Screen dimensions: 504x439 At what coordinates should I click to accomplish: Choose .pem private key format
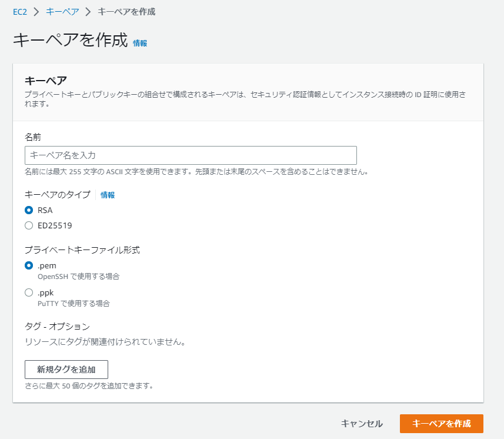29,265
